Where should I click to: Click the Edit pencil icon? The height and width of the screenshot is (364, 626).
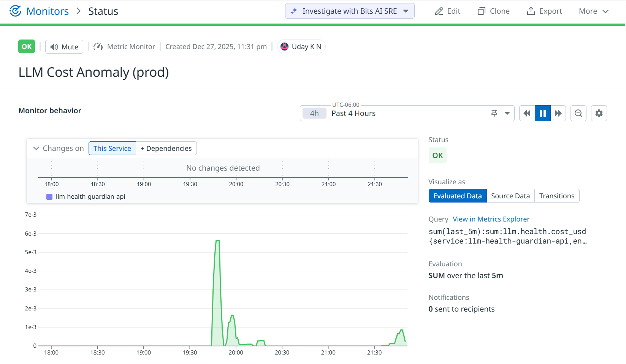point(439,11)
